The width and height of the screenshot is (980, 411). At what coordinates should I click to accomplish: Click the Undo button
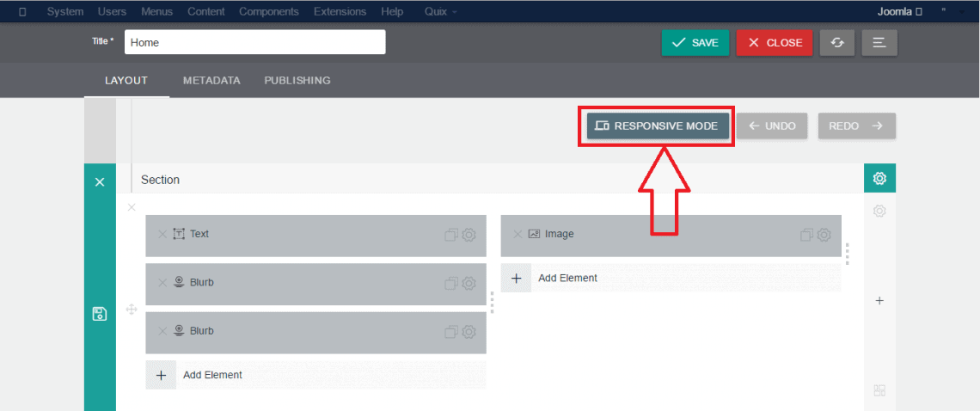(772, 126)
